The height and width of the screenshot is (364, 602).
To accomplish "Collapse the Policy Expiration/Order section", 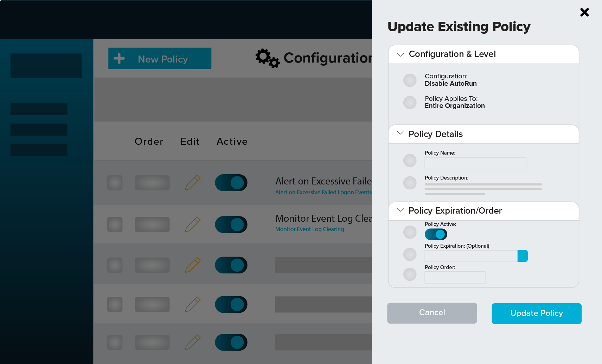I will pyautogui.click(x=400, y=210).
